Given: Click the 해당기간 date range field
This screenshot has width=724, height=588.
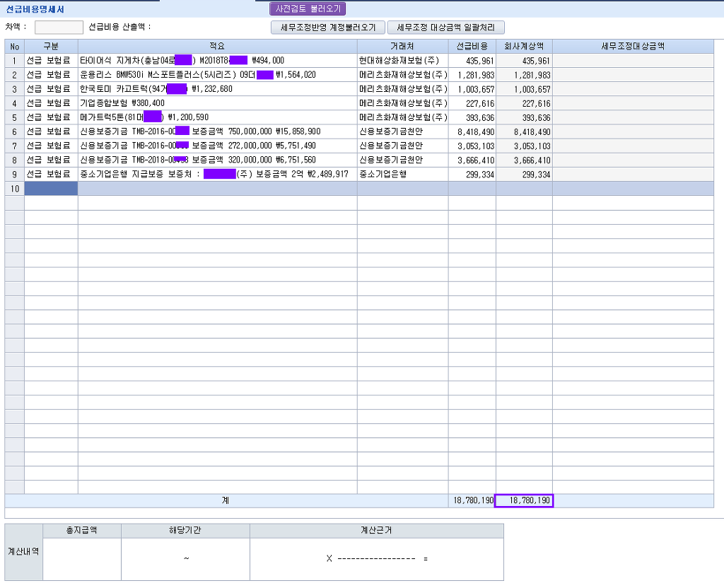Looking at the screenshot, I should (185, 558).
